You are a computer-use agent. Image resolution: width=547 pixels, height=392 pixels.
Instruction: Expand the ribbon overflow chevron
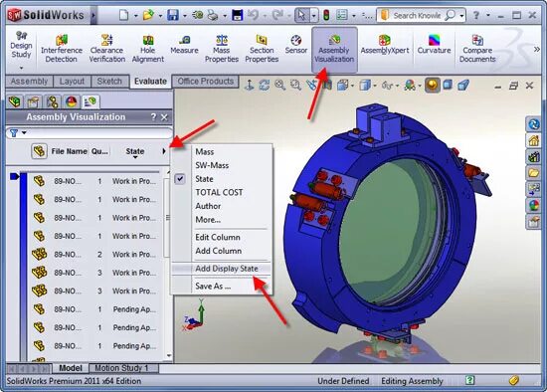point(536,50)
